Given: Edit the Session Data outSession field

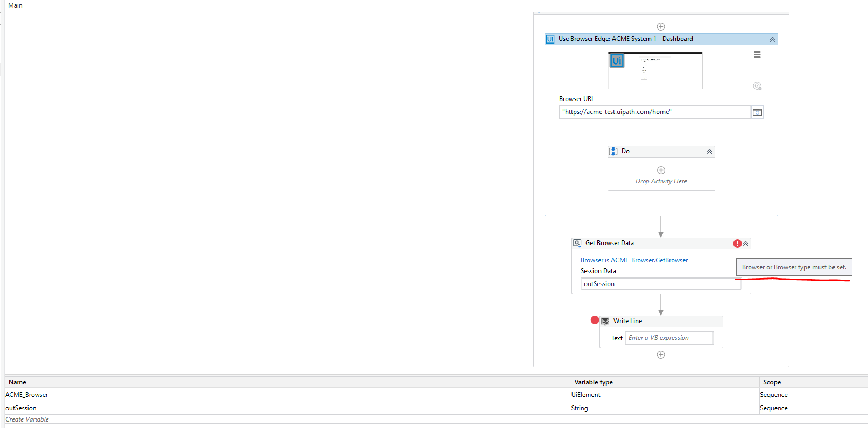Looking at the screenshot, I should tap(661, 284).
